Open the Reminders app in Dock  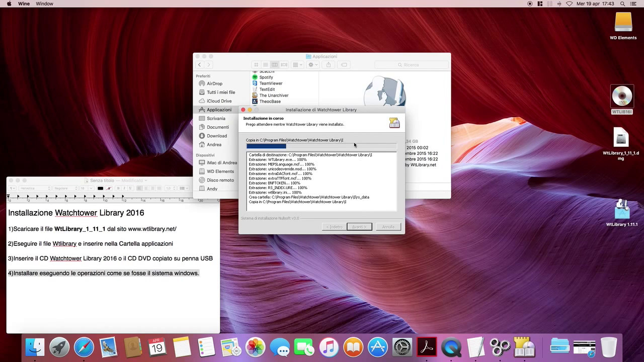pyautogui.click(x=206, y=347)
